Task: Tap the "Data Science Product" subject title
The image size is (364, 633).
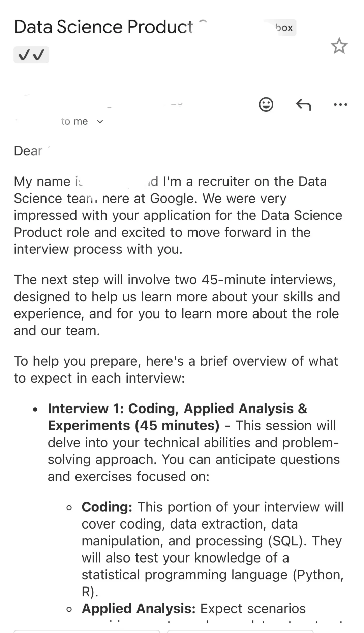Action: [103, 27]
